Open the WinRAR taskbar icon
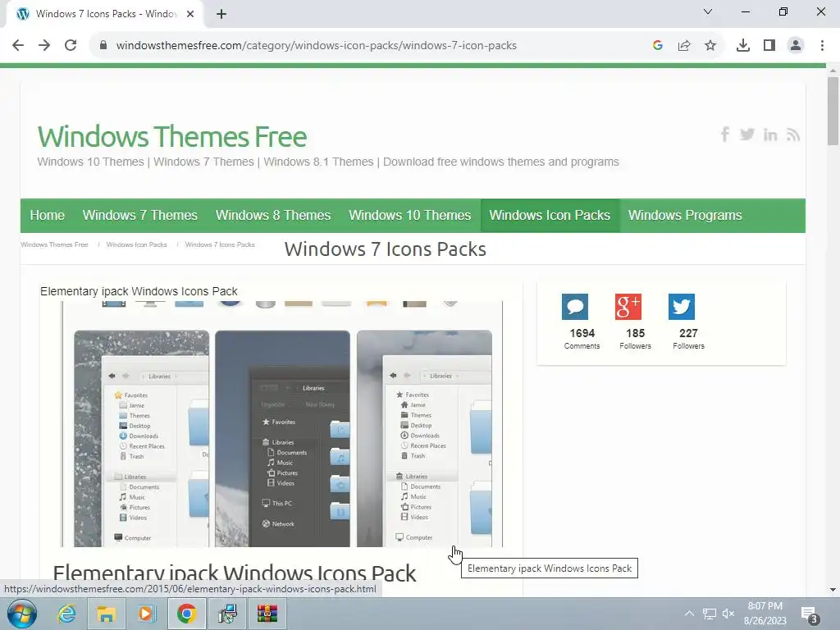 267,614
